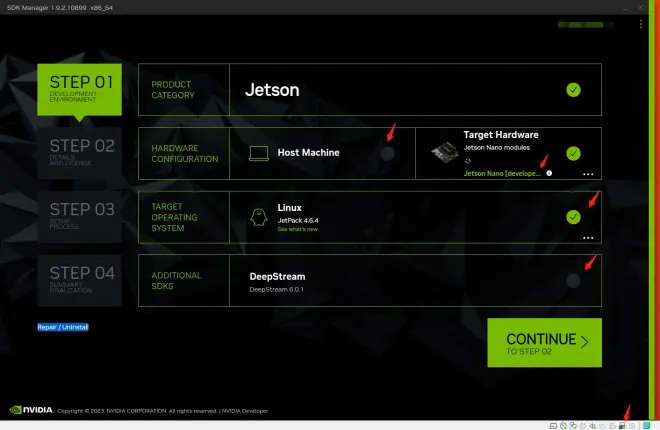Select the STEP 01 Development Environment tab

click(80, 90)
